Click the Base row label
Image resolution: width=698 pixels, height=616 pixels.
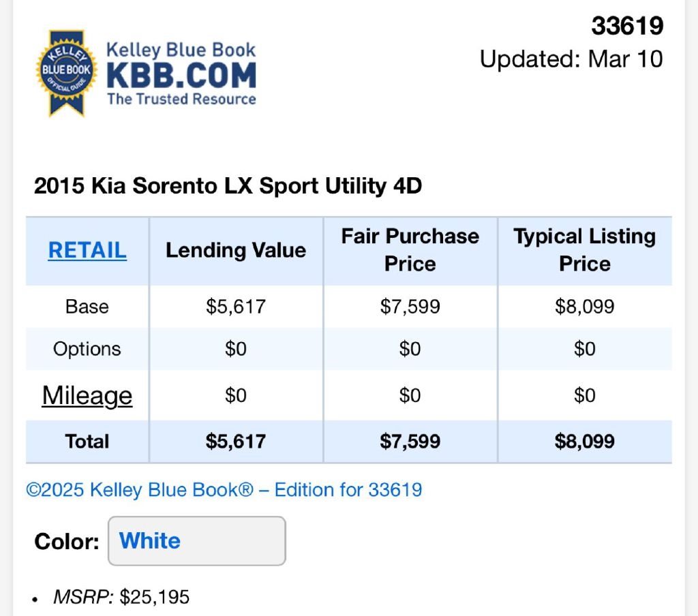click(87, 306)
